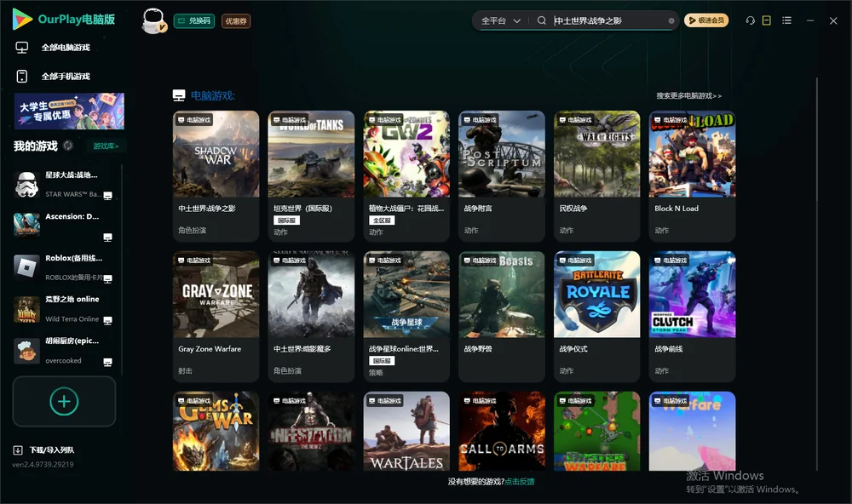The height and width of the screenshot is (504, 852).
Task: Click the 战争野兽 game title
Action: click(478, 349)
